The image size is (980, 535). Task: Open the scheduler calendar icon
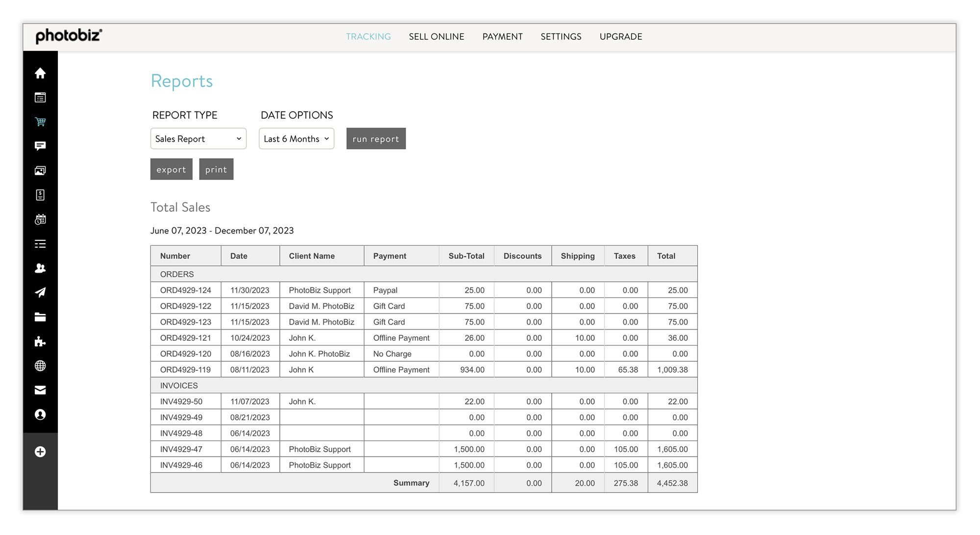tap(41, 219)
